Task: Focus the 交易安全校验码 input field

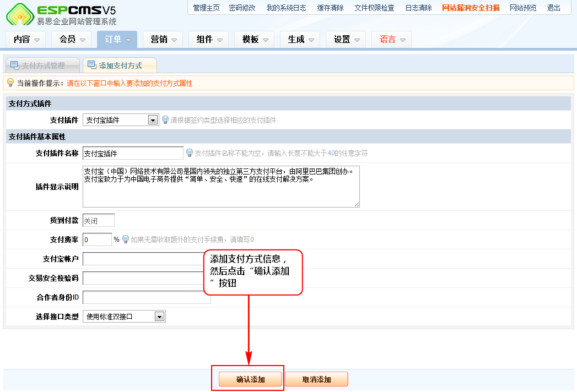Action: pyautogui.click(x=147, y=278)
